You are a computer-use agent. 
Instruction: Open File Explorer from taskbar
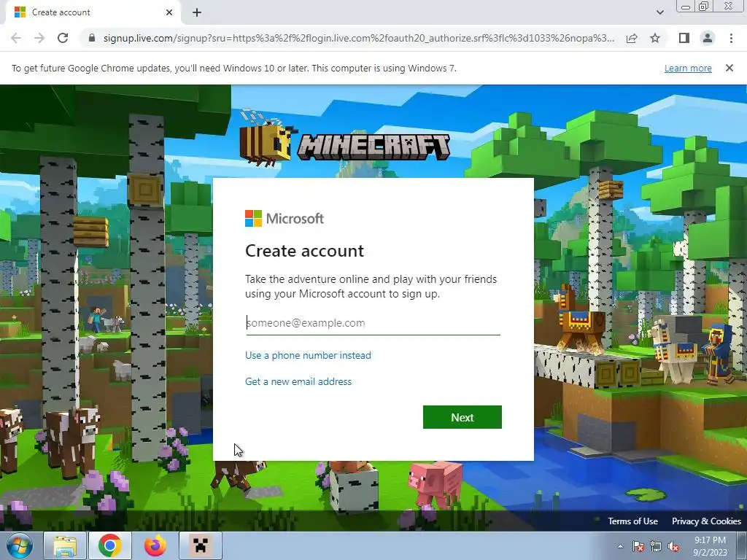(x=65, y=545)
